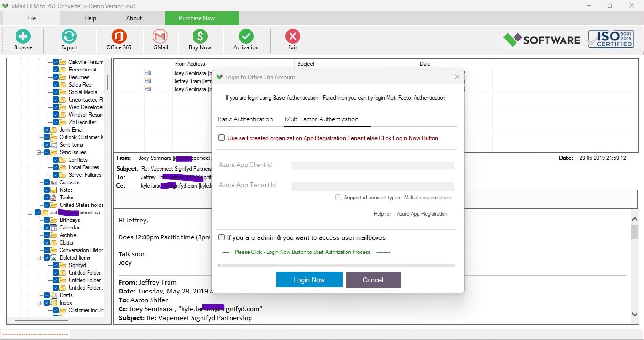Click the Clutter folder icon
Screen dimensions: 644x340
[54, 243]
